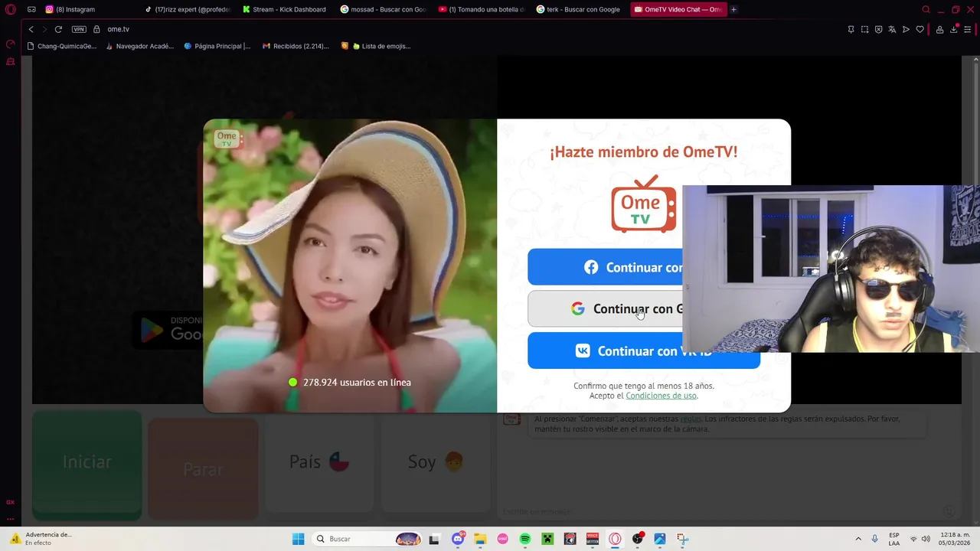The image size is (980, 551).
Task: Click the microphone tray icon
Action: pyautogui.click(x=874, y=539)
